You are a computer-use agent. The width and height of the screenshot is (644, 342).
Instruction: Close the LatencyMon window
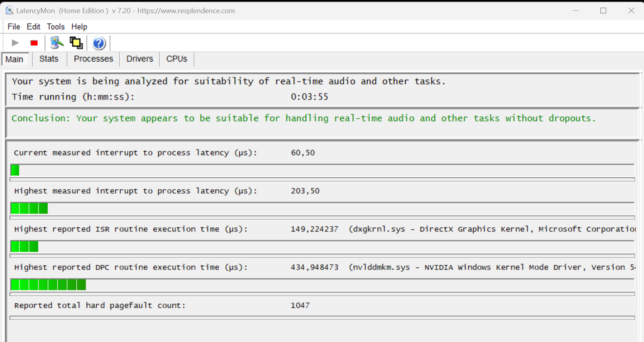(631, 11)
